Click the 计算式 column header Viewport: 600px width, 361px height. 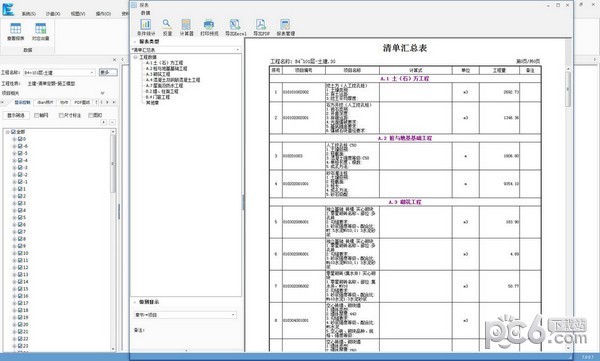[x=416, y=70]
